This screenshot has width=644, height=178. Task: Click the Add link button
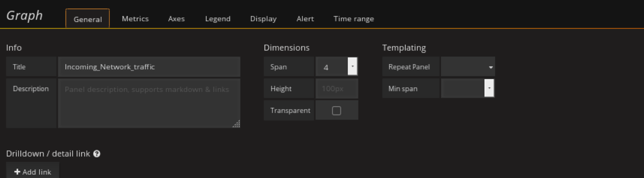pyautogui.click(x=33, y=172)
